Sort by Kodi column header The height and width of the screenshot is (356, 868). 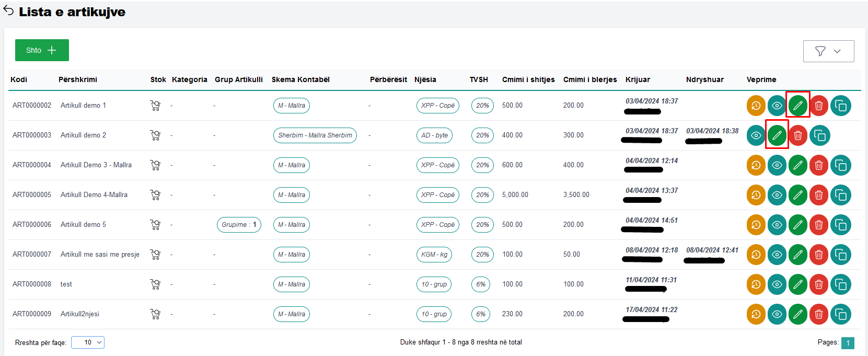coord(19,79)
